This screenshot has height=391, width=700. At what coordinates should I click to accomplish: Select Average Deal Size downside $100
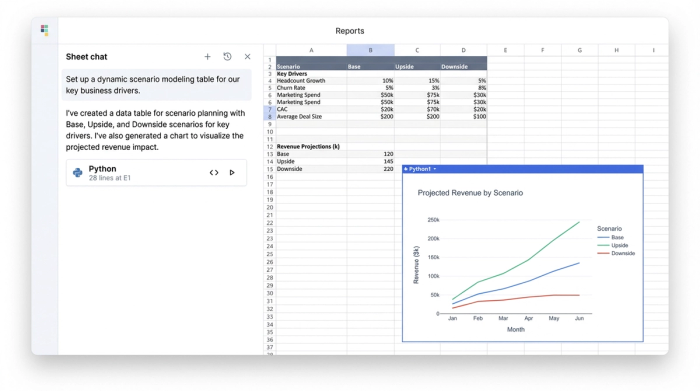point(463,116)
